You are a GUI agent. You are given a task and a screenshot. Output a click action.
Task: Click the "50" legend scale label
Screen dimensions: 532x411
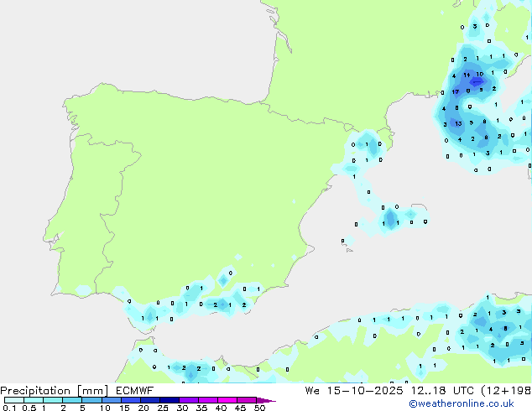click(x=259, y=408)
